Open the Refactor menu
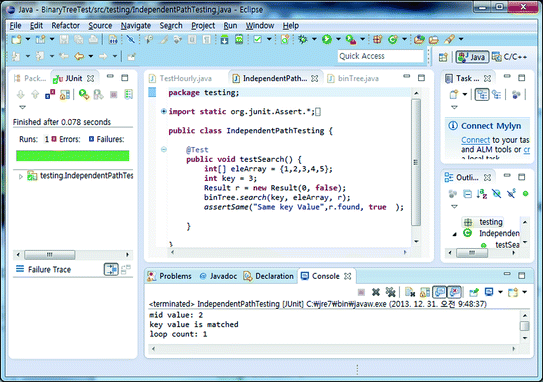543x382 pixels. [65, 26]
